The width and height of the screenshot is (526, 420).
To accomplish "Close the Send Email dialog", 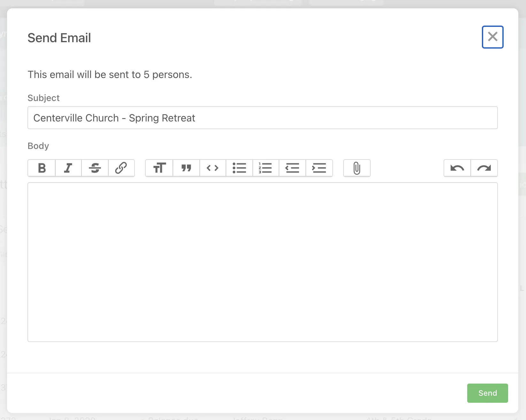I will tap(492, 37).
